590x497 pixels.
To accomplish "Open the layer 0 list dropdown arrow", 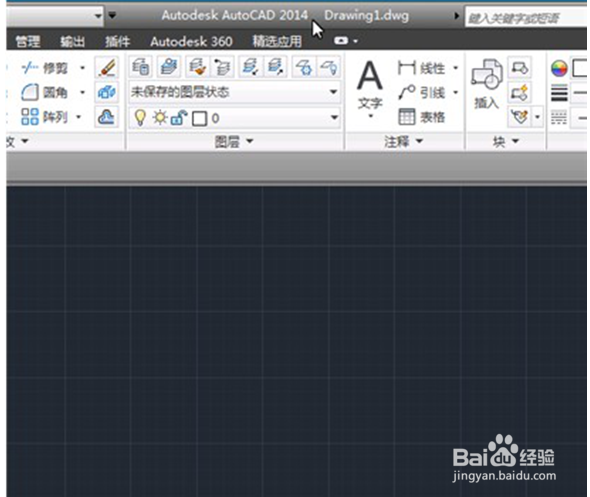I will point(334,118).
